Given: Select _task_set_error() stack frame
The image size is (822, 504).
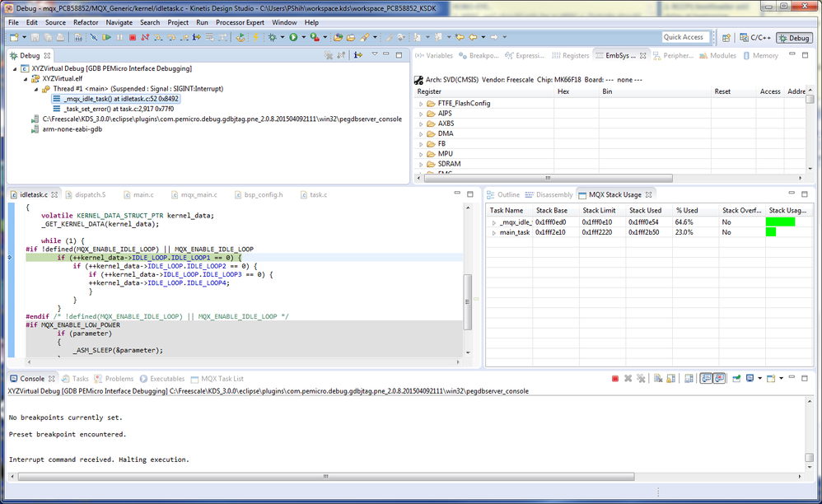Looking at the screenshot, I should [119, 109].
